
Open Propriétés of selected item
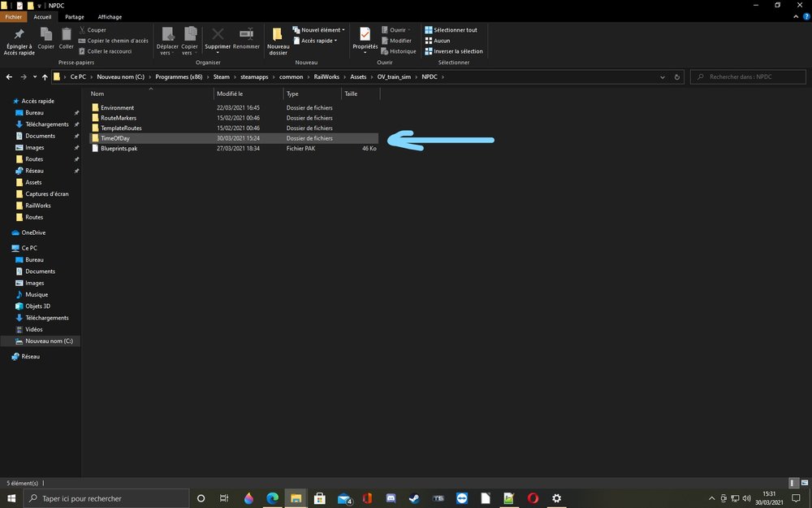tap(365, 41)
